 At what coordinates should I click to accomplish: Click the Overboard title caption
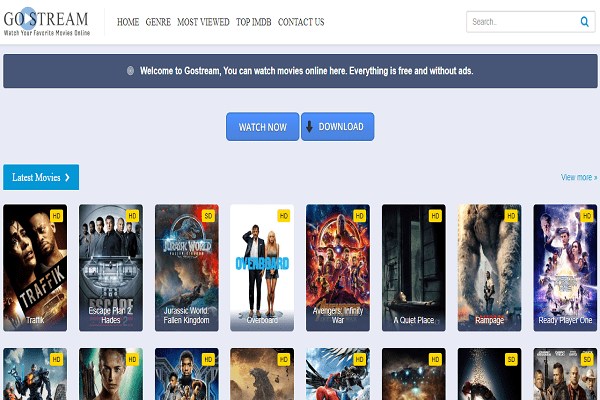coord(262,320)
